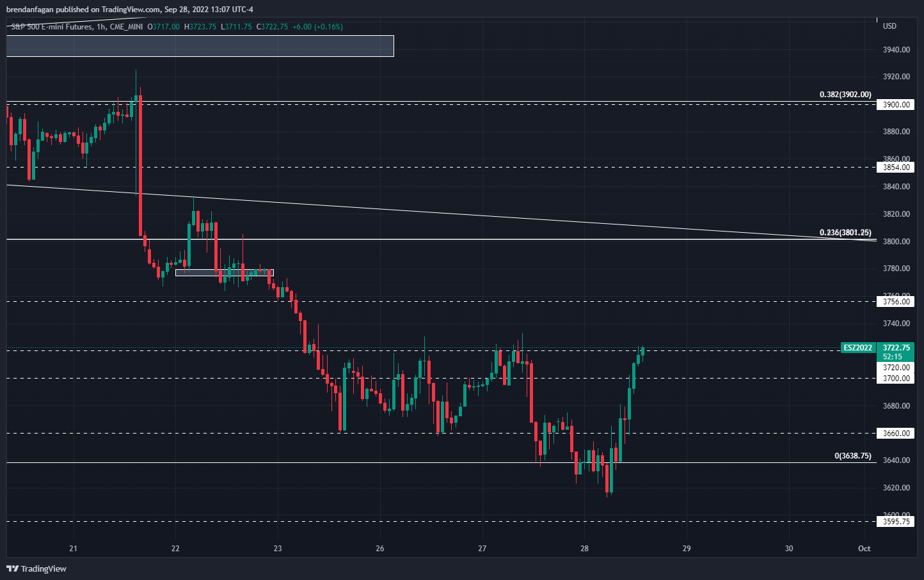Select the large shaded rectangle near 3940
Image resolution: width=924 pixels, height=580 pixels.
click(200, 46)
